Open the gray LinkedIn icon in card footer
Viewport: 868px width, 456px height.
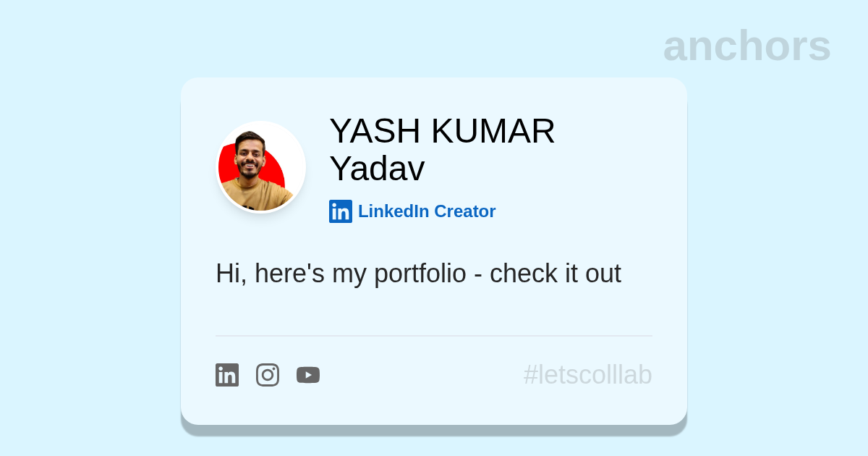point(227,375)
